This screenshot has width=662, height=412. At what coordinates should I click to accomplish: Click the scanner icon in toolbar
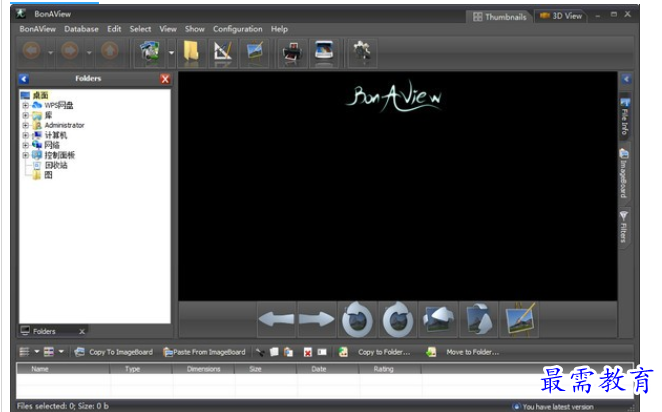coord(324,52)
